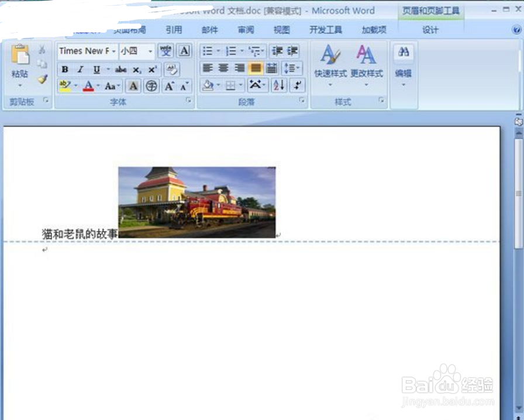Click the multilevel list icon
This screenshot has width=524, height=420.
click(x=254, y=51)
